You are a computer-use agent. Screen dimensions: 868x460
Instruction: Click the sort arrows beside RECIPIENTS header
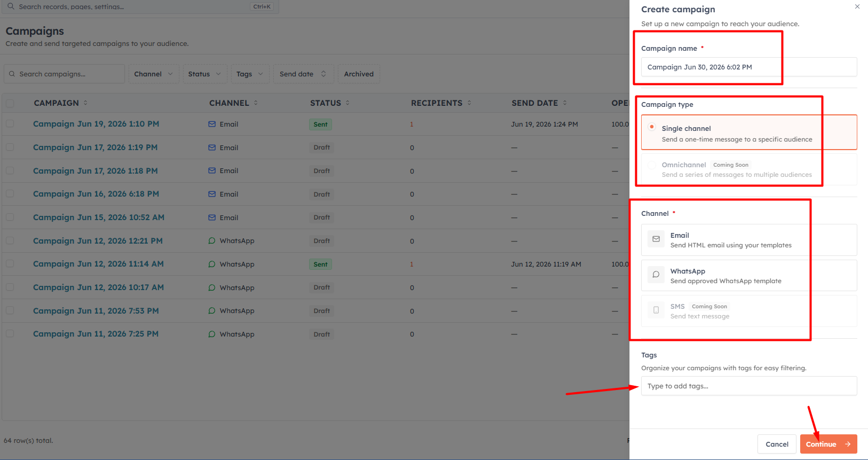point(469,103)
